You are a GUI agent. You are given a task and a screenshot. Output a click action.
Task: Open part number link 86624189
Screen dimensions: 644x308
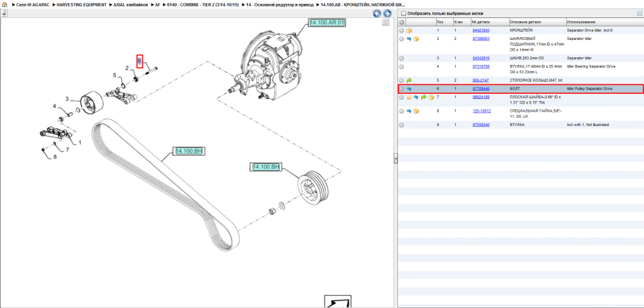480,97
